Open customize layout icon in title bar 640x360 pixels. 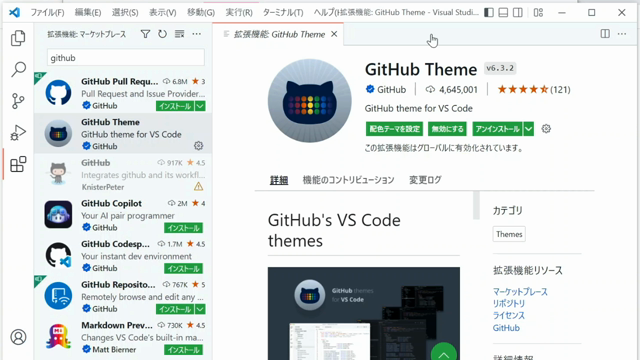[538, 13]
